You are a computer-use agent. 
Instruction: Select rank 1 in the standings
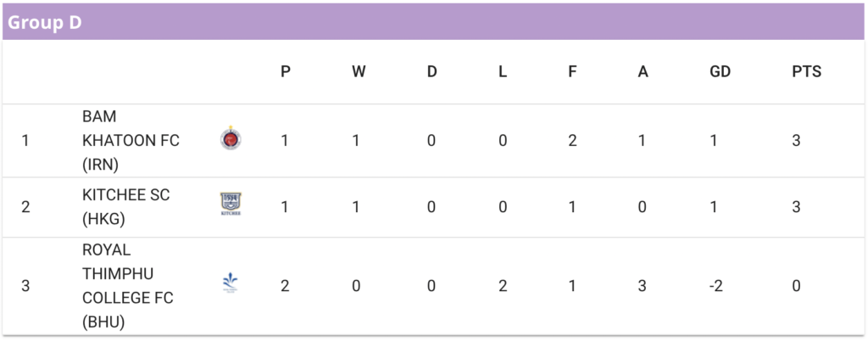[x=25, y=141]
